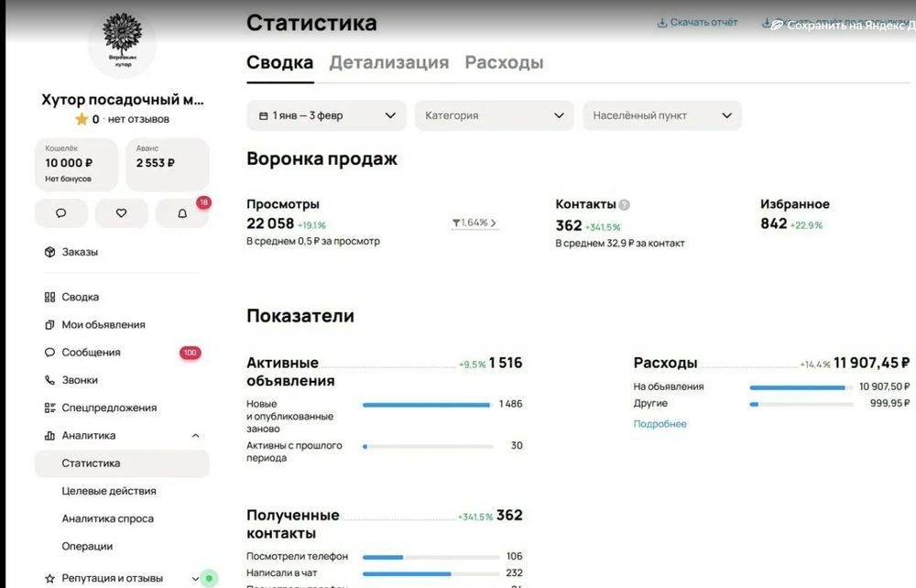This screenshot has width=916, height=588.
Task: Open notifications bell with badge 18
Action: 182,213
